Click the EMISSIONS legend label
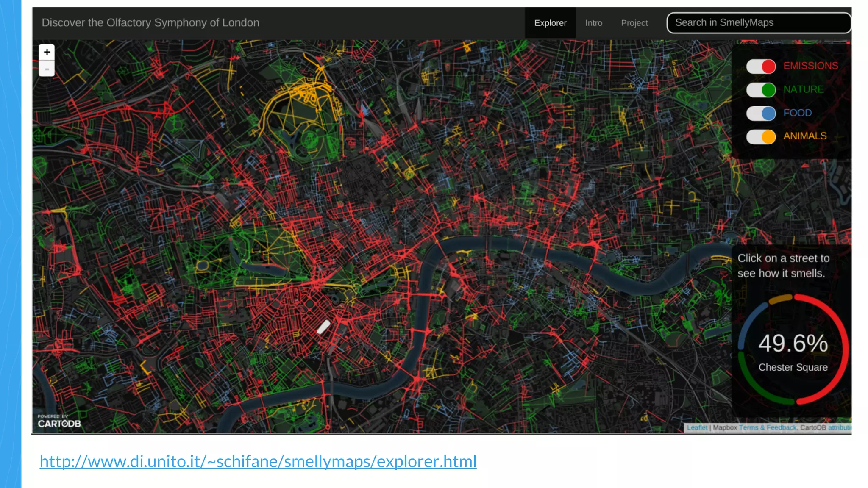The height and width of the screenshot is (488, 868). coord(810,66)
